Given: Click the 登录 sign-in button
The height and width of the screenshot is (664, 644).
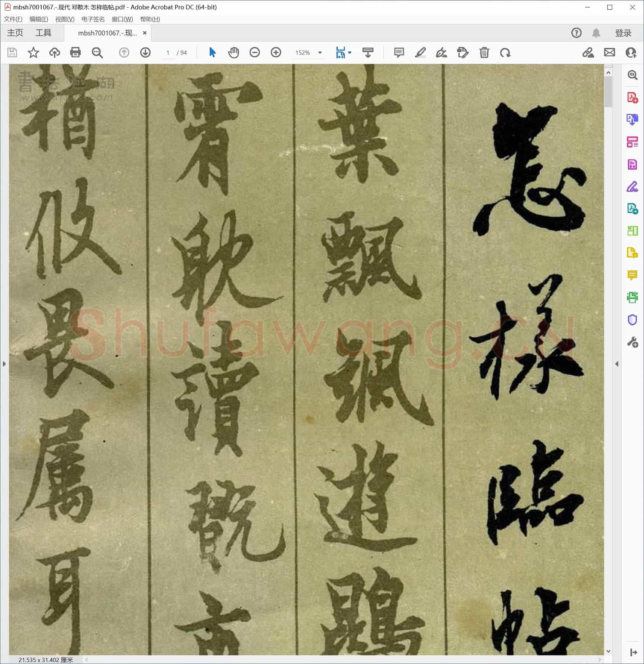Looking at the screenshot, I should click(x=623, y=33).
